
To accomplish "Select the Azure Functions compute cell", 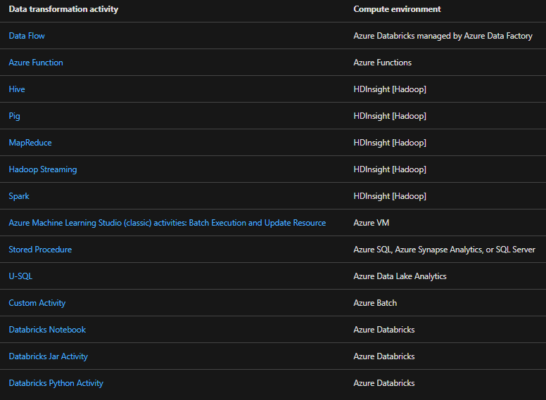I will (382, 63).
